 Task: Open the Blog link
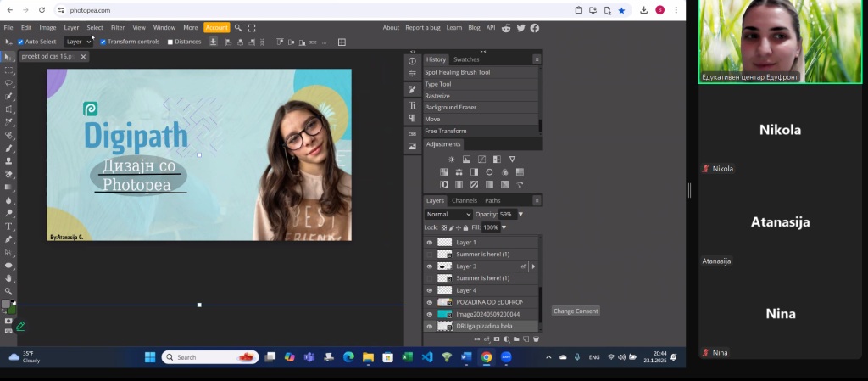(x=474, y=28)
